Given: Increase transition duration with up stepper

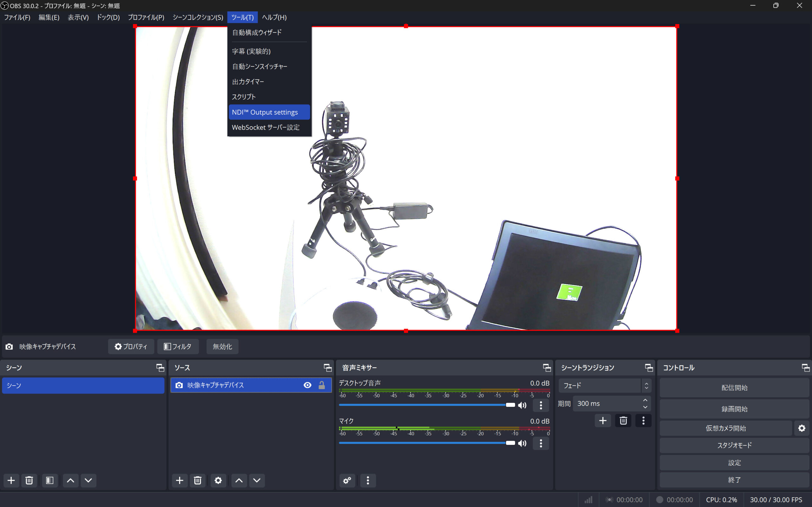Looking at the screenshot, I should [645, 400].
